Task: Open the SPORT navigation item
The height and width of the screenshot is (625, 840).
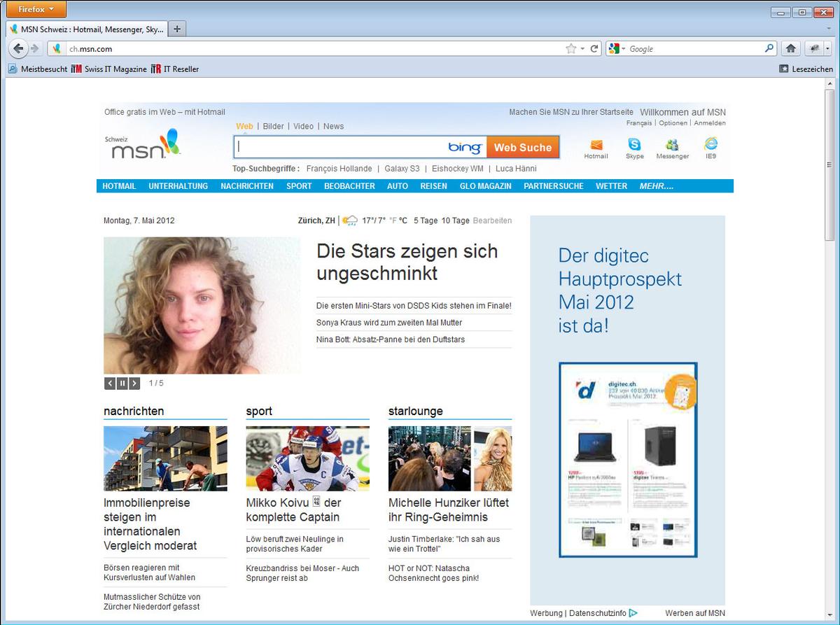Action: [299, 186]
